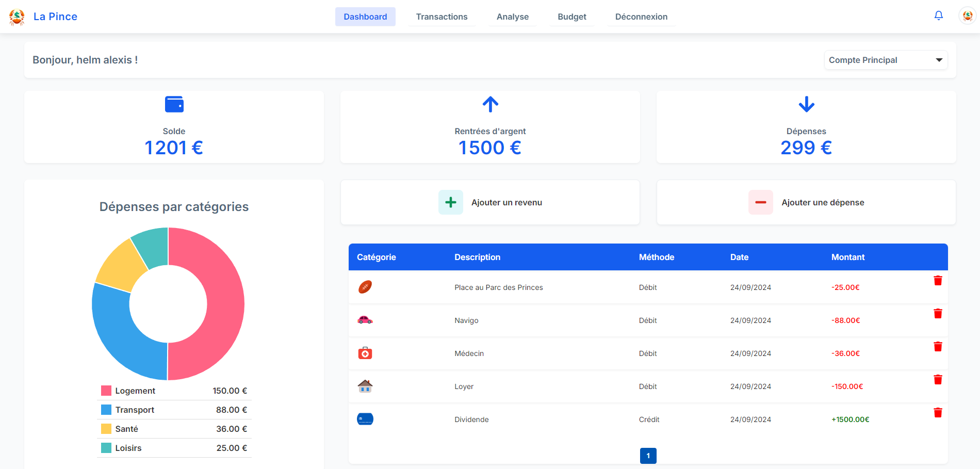Click the rugby ball category icon
This screenshot has height=469, width=980.
pyautogui.click(x=365, y=287)
